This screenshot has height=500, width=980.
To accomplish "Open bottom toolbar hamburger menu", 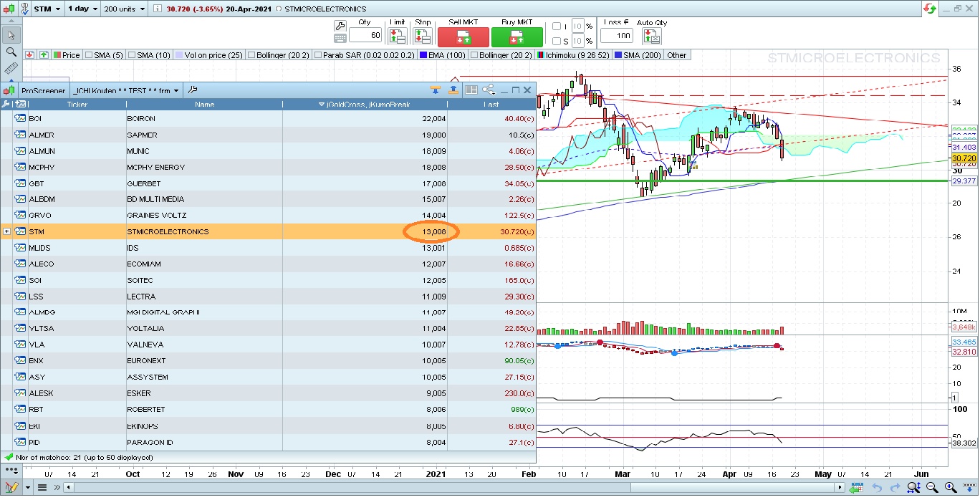I will click(x=42, y=488).
